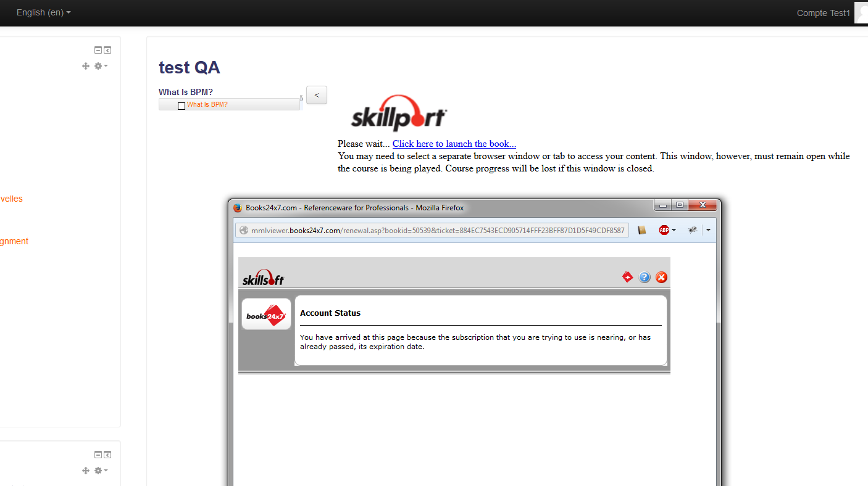Click the Greasemonkey-style add-on icon
Screen dimensions: 868x486
(693, 230)
